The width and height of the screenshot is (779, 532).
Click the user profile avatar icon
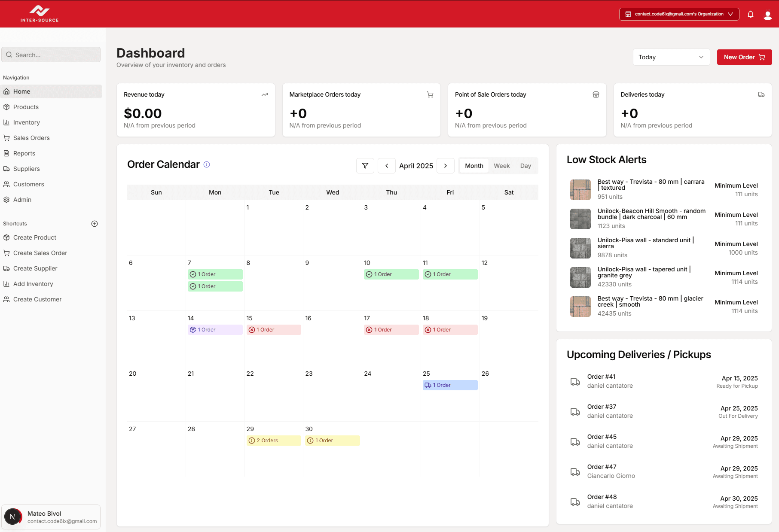[767, 15]
